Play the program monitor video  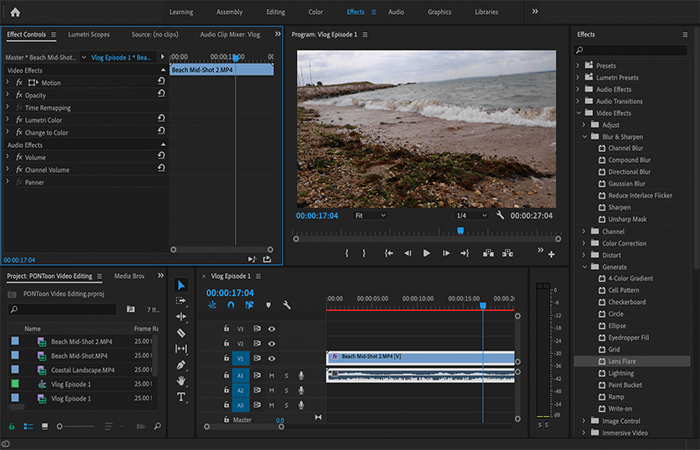426,253
